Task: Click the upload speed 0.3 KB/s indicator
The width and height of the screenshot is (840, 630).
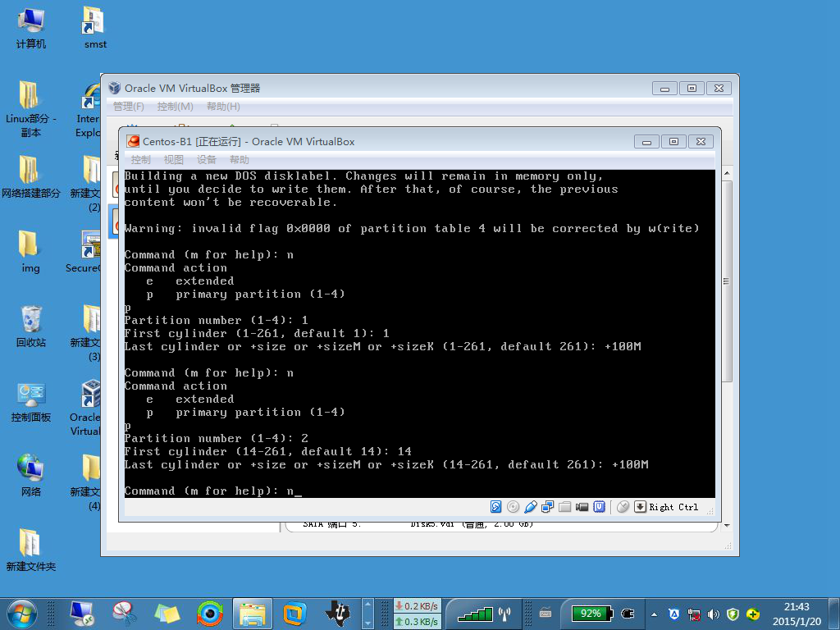Action: click(417, 622)
